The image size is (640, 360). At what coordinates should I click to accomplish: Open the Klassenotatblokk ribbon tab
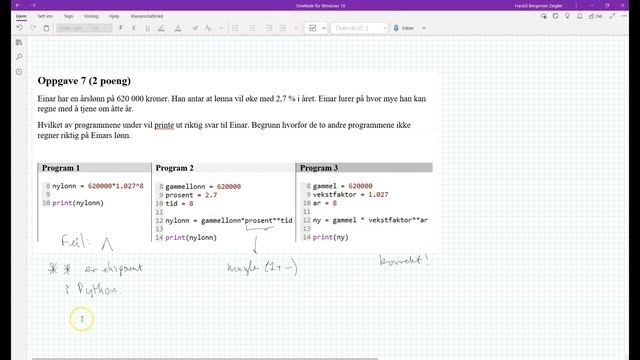click(147, 16)
